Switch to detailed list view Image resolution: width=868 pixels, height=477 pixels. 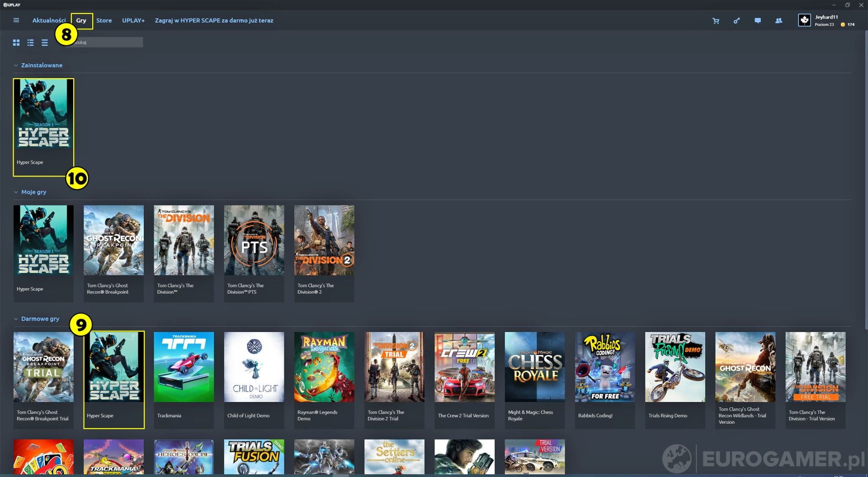pyautogui.click(x=30, y=42)
